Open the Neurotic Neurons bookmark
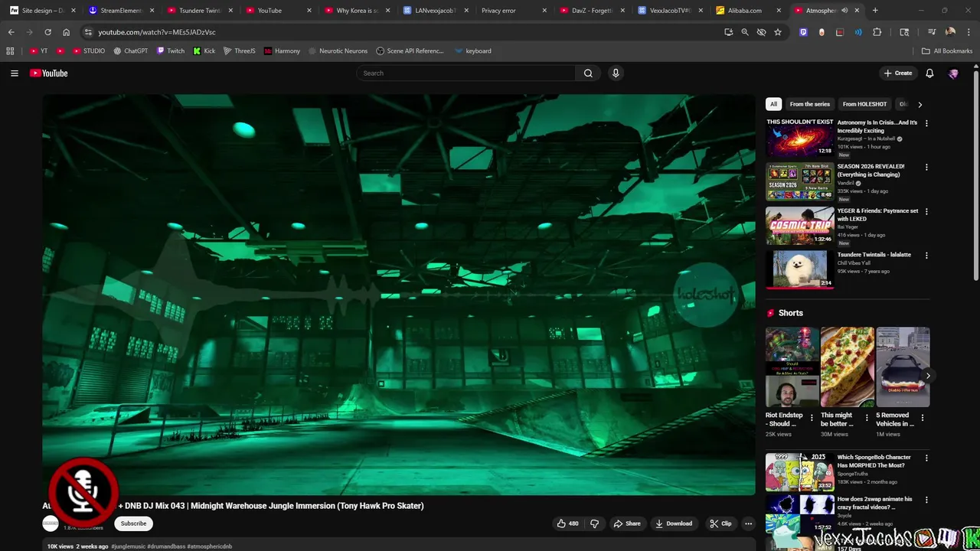 (x=338, y=51)
